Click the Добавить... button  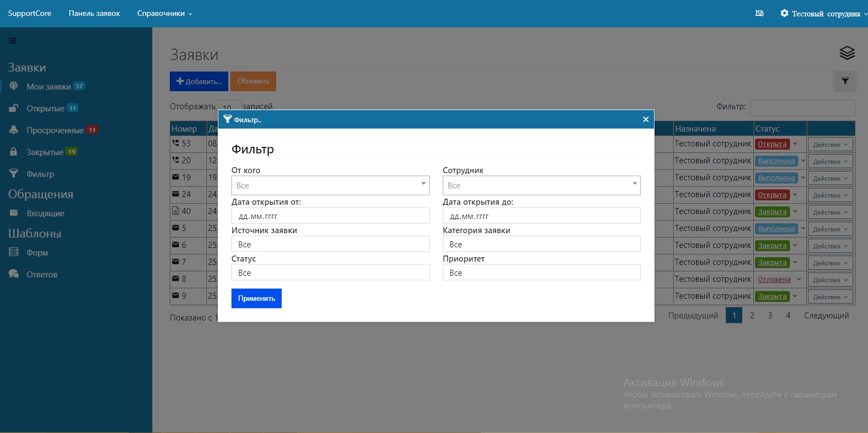coord(199,81)
